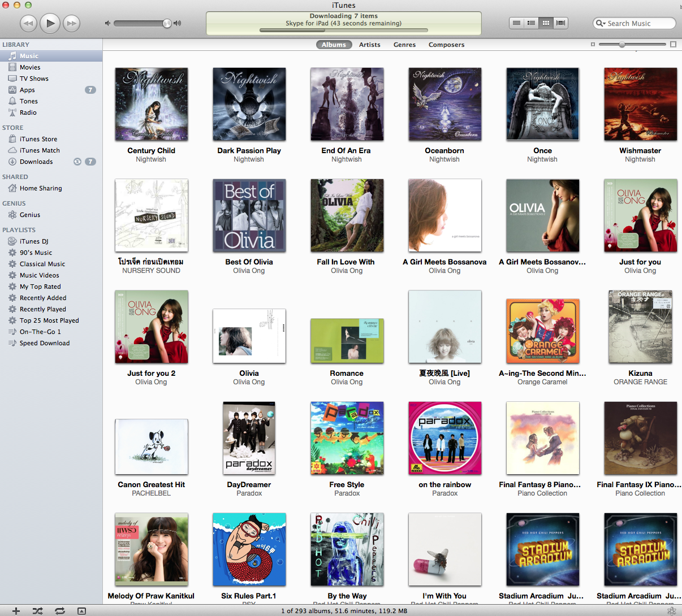Select the 90's Music playlist
The width and height of the screenshot is (682, 616).
click(51, 253)
